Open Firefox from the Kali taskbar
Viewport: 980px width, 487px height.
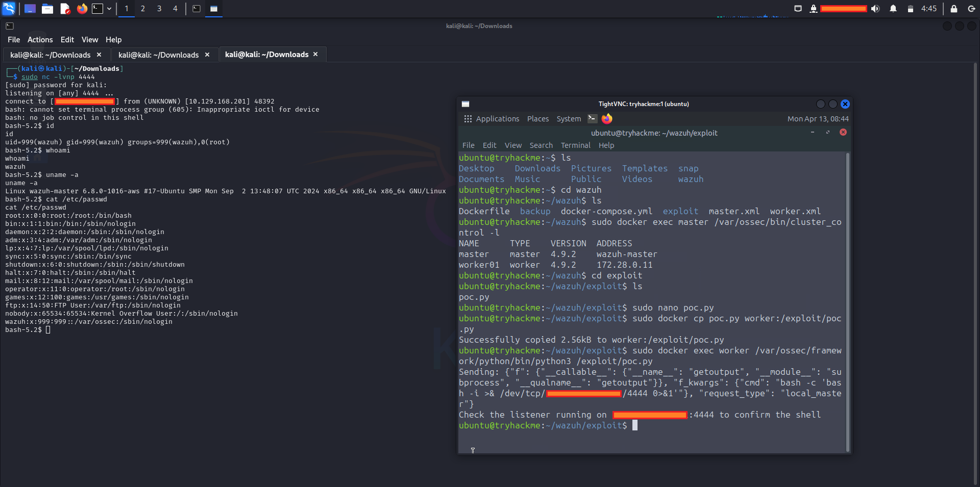tap(82, 8)
